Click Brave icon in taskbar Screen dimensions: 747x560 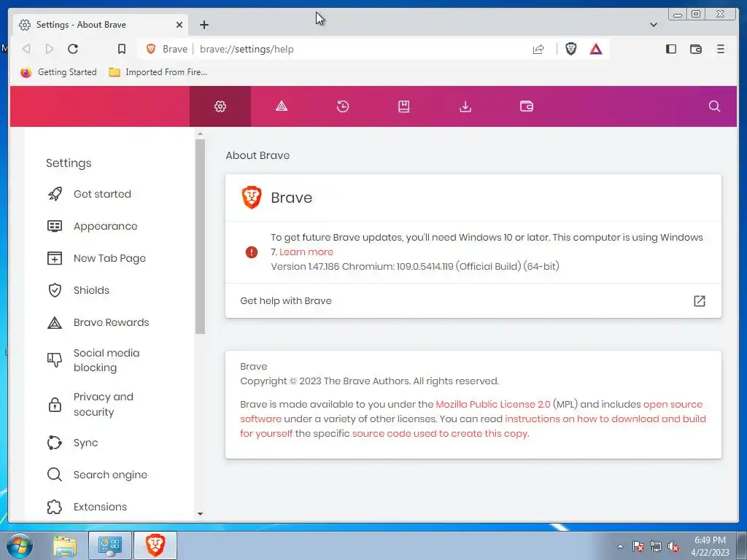[155, 545]
